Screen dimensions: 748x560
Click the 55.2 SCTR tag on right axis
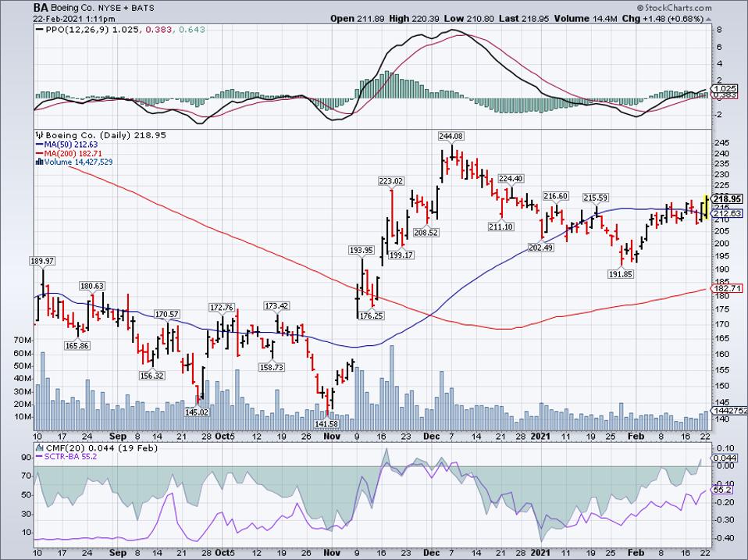click(x=723, y=490)
